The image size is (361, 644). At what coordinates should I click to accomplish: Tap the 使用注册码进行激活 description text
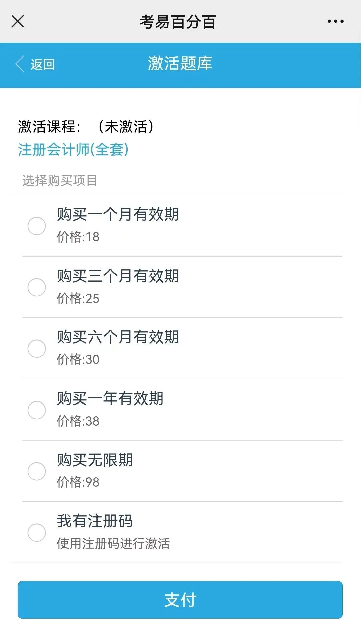(113, 544)
